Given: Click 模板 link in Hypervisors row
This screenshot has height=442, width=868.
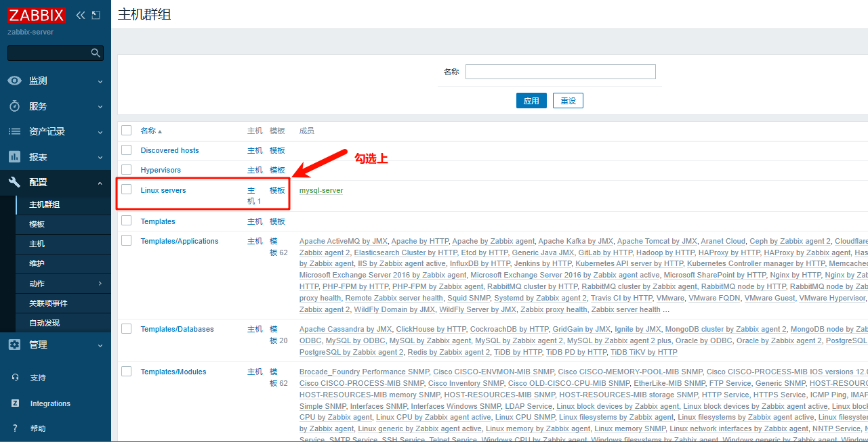Looking at the screenshot, I should tap(277, 170).
